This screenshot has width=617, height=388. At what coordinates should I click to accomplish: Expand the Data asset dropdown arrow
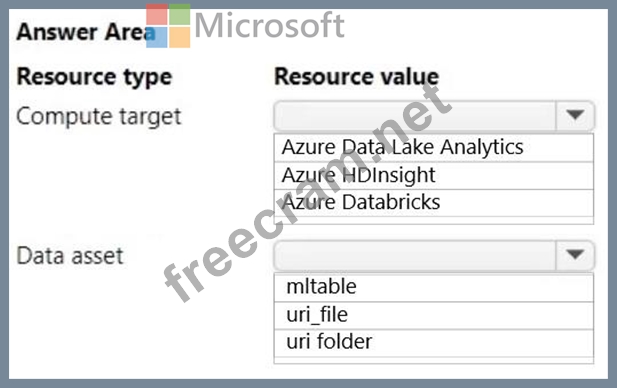[x=575, y=255]
